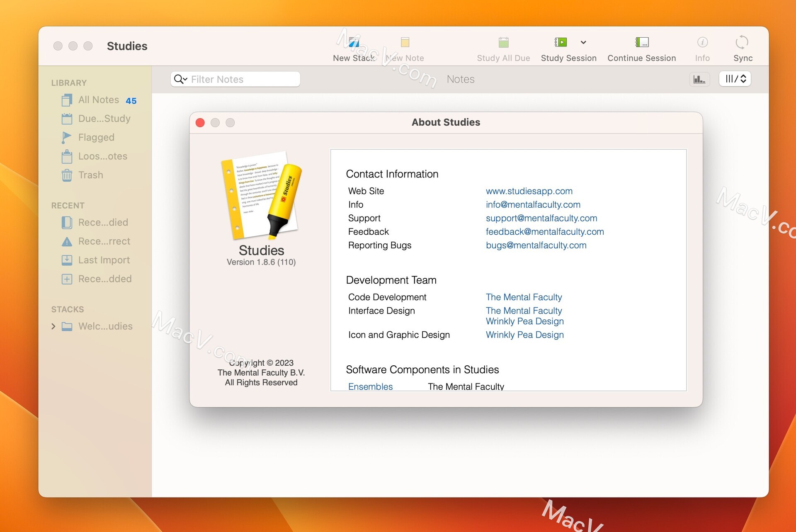Open the search options magnifier dropdown
The height and width of the screenshot is (532, 796).
coord(180,79)
